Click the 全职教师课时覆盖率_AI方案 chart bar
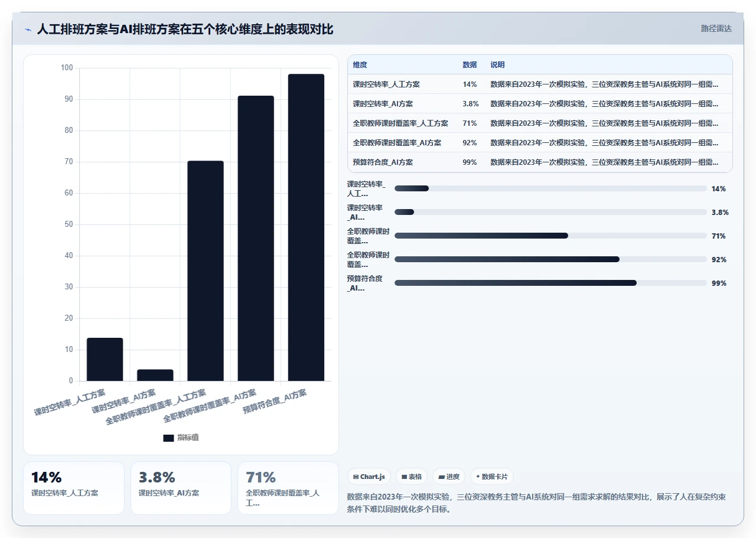This screenshot has width=756, height=538. 256,238
